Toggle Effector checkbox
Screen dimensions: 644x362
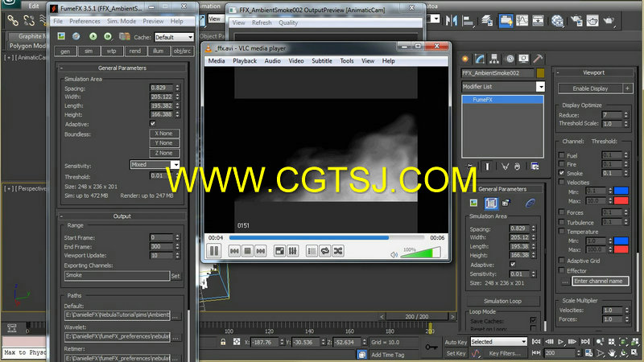(x=561, y=270)
